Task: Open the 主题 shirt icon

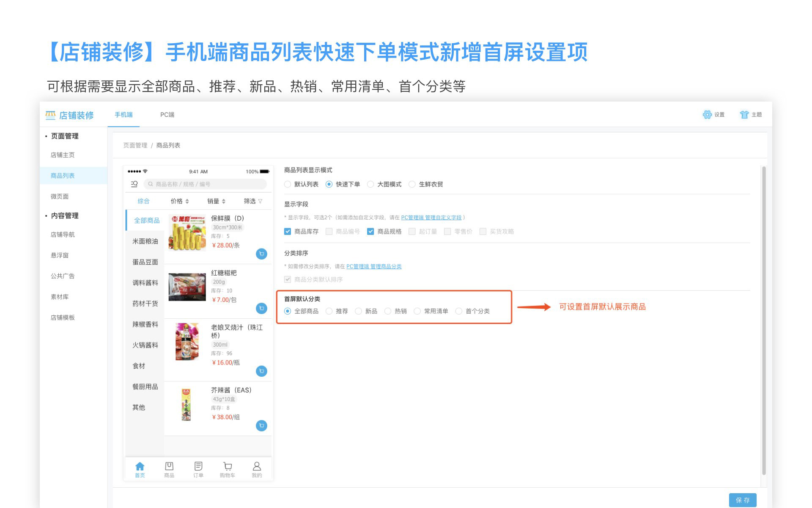Action: click(744, 115)
